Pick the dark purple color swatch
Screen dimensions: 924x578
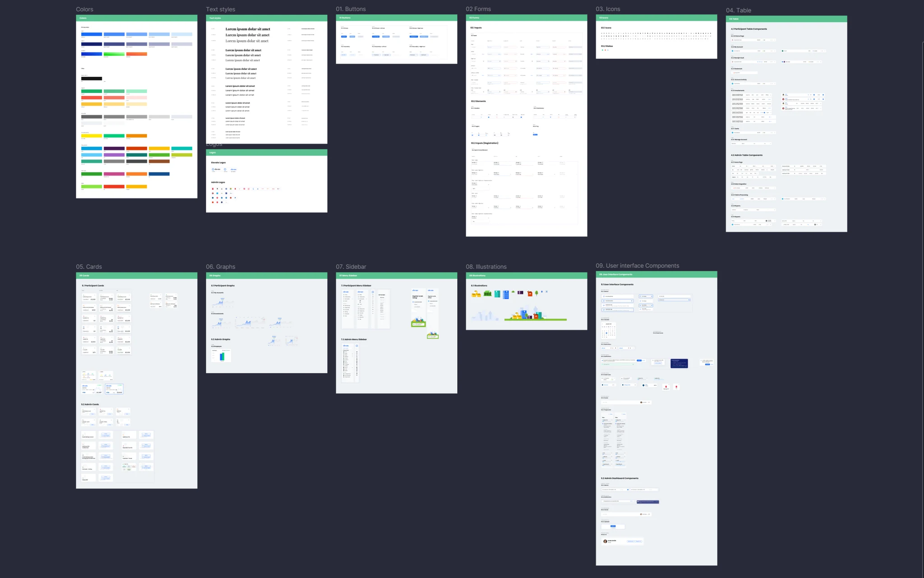[x=114, y=149]
